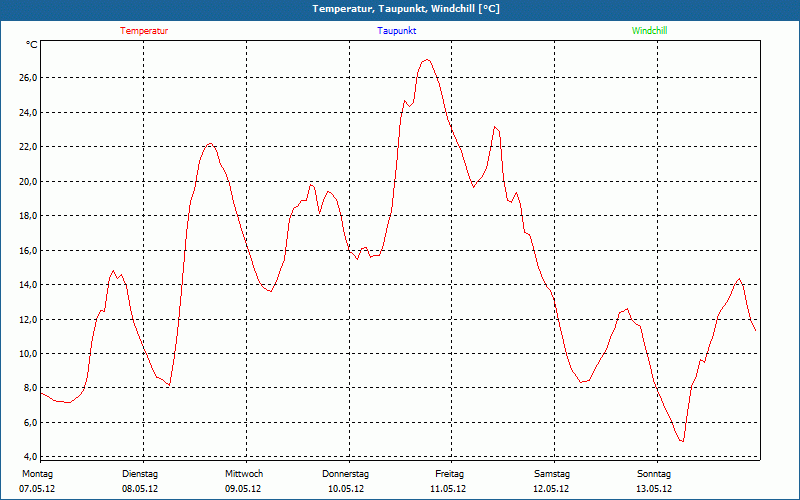Click the 26,0 y-axis value
Viewport: 800px width, 500px height.
tap(28, 78)
